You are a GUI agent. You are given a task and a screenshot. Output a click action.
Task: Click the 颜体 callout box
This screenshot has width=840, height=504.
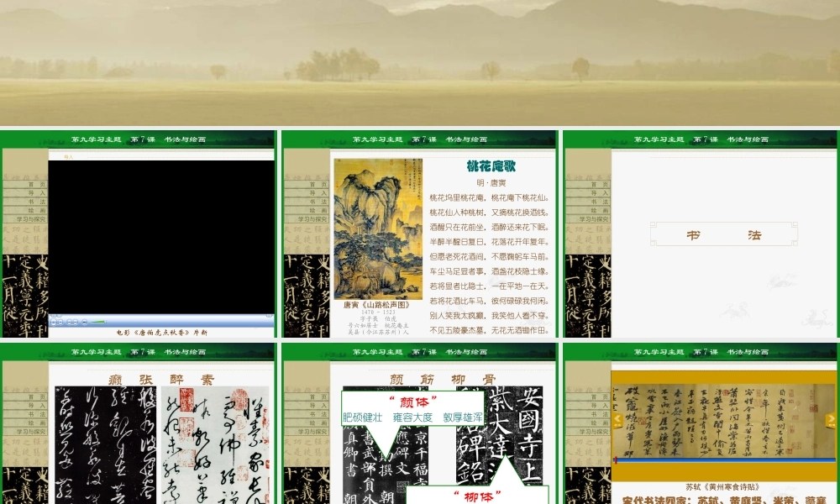[x=412, y=409]
